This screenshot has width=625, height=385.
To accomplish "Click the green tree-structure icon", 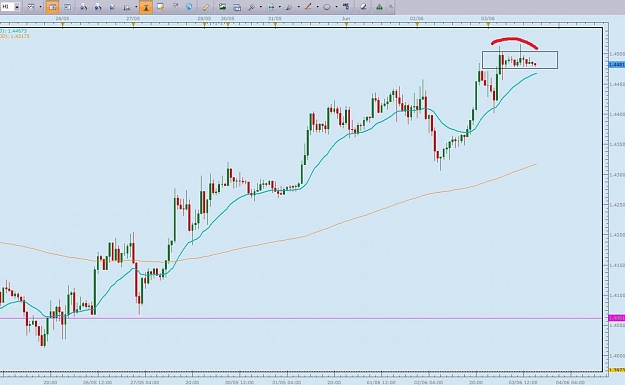I will click(x=379, y=7).
